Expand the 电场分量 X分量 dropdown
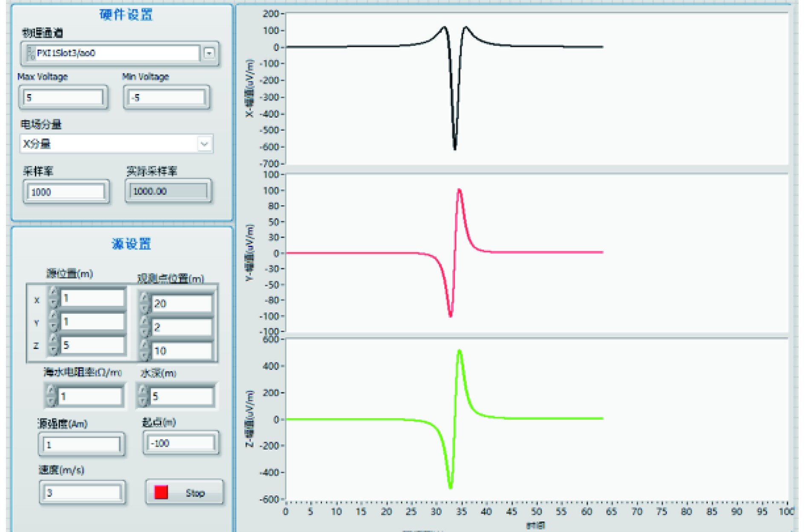The height and width of the screenshot is (532, 805). tap(204, 144)
